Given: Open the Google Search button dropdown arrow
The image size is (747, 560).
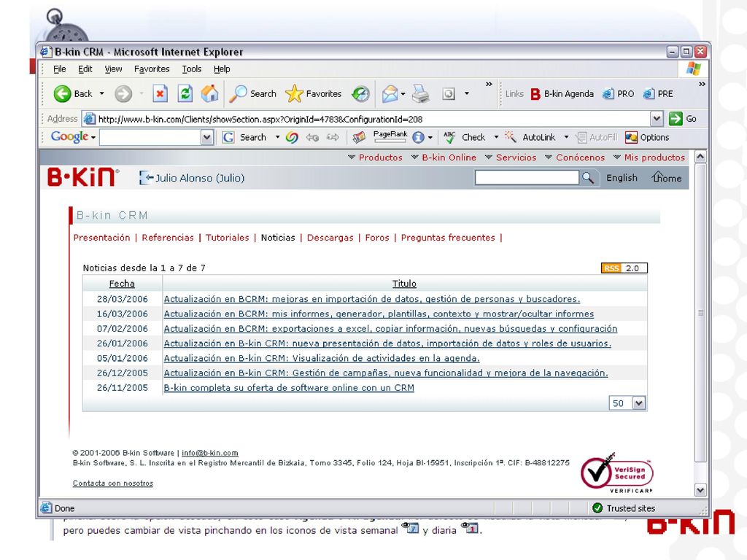Looking at the screenshot, I should pos(277,138).
